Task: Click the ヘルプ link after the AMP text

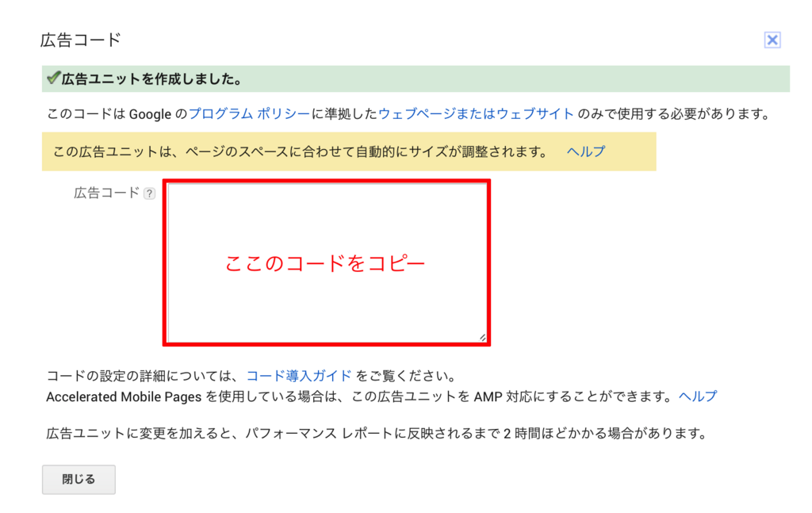Action: click(698, 396)
